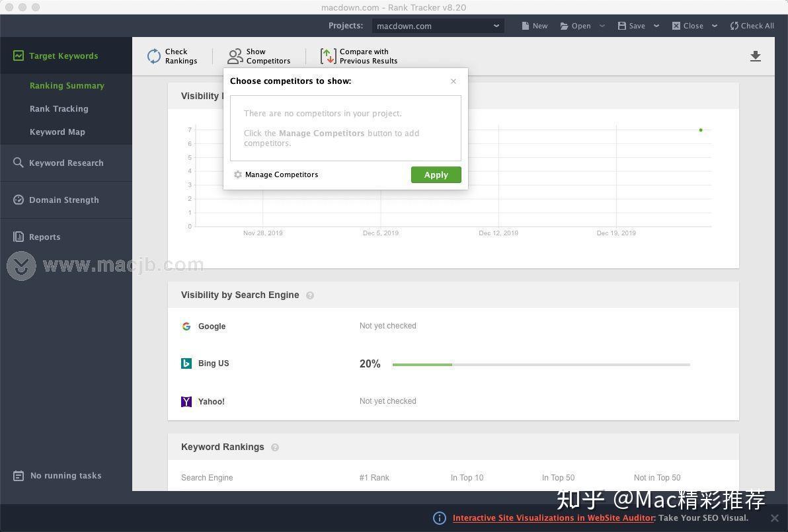Click the Manage Competitors link
788x532 pixels.
[x=282, y=174]
